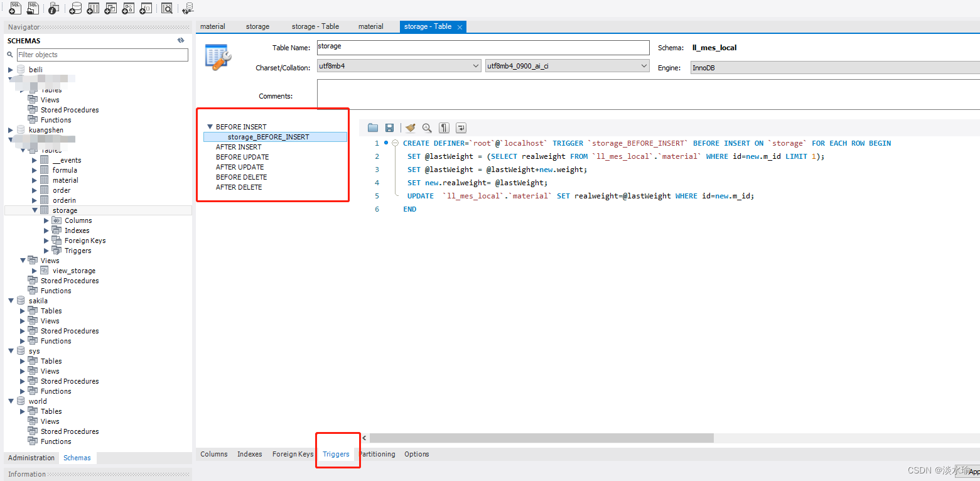Save trigger script floppy disk icon

[x=389, y=127]
